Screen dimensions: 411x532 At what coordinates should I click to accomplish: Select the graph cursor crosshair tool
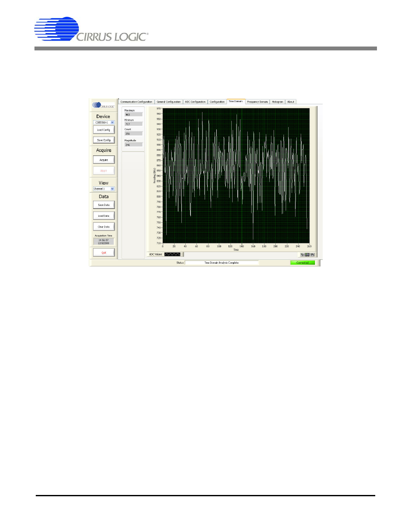coord(302,255)
